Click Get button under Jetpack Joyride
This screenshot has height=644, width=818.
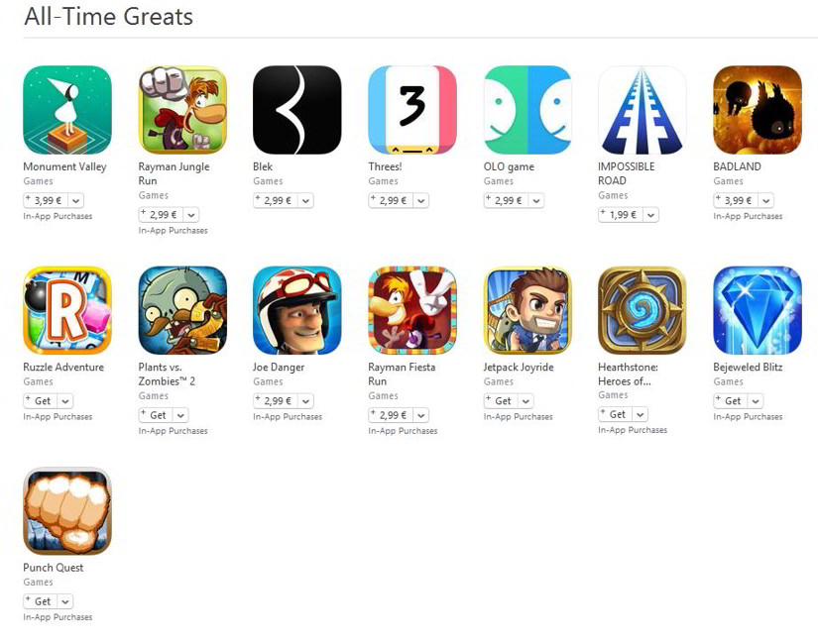click(x=501, y=401)
